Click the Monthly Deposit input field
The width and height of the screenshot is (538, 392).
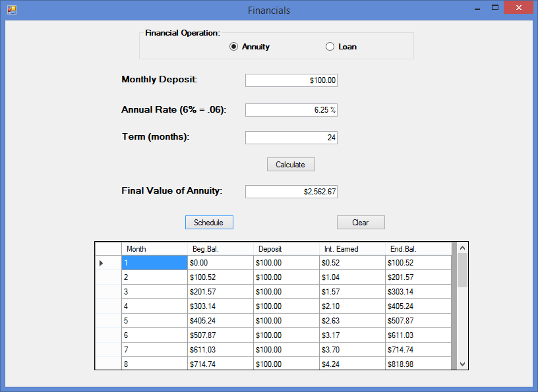pyautogui.click(x=291, y=80)
